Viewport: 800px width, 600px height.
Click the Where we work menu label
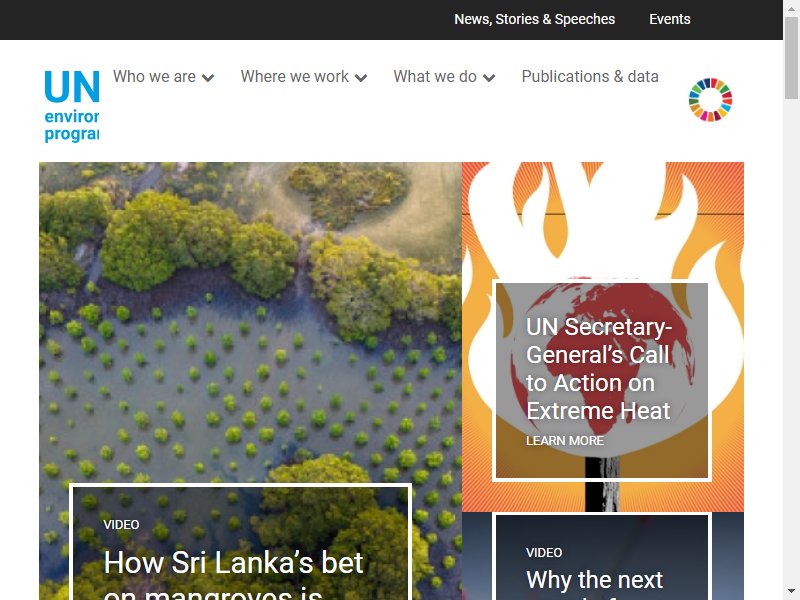point(294,77)
